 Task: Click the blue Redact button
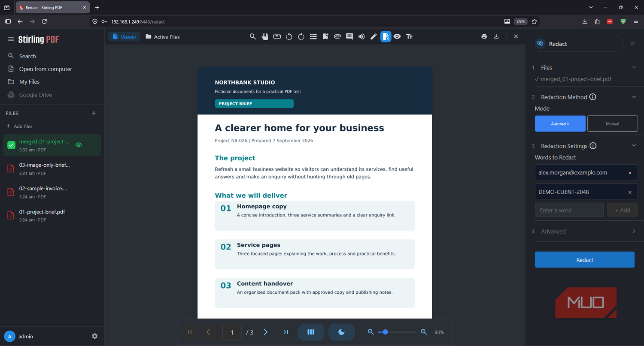pyautogui.click(x=585, y=260)
